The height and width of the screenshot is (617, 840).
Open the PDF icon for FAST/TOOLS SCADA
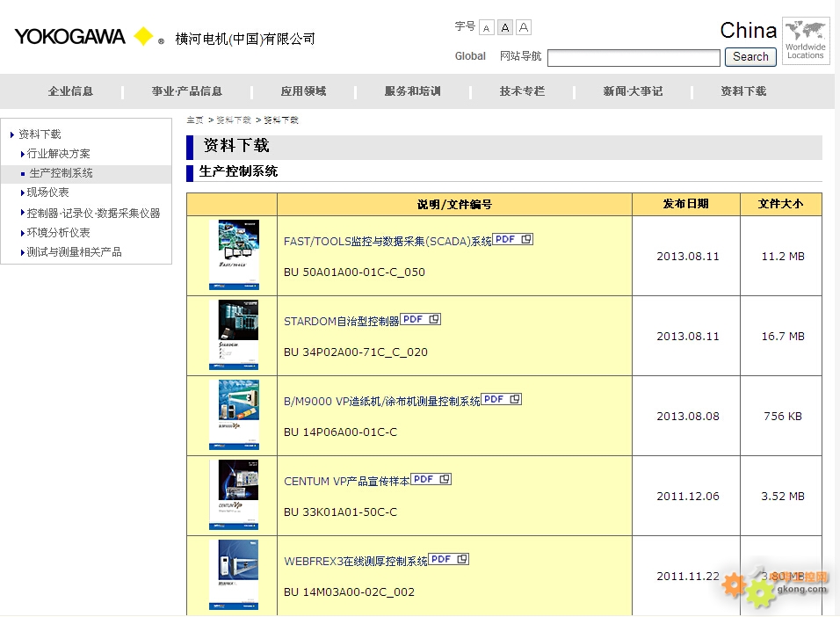[512, 239]
